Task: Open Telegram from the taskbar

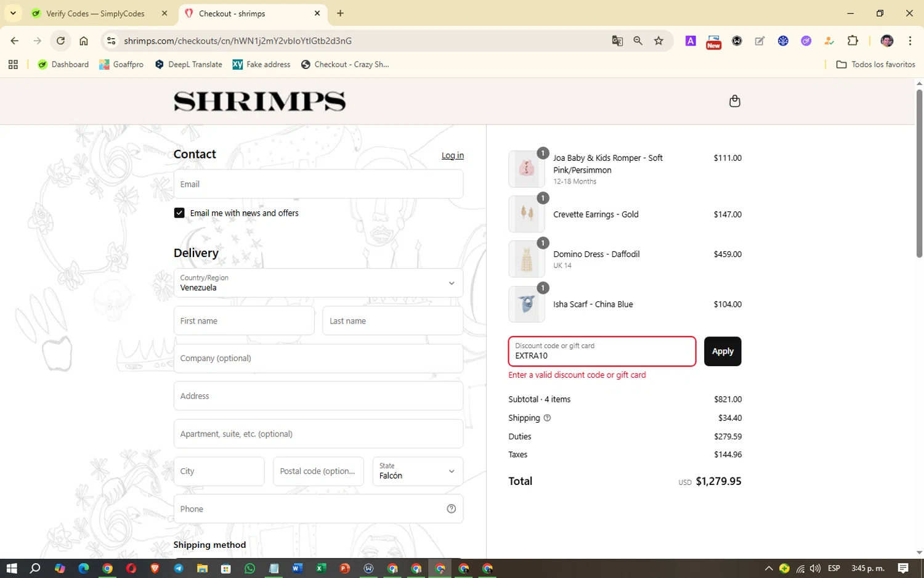Action: 179,568
